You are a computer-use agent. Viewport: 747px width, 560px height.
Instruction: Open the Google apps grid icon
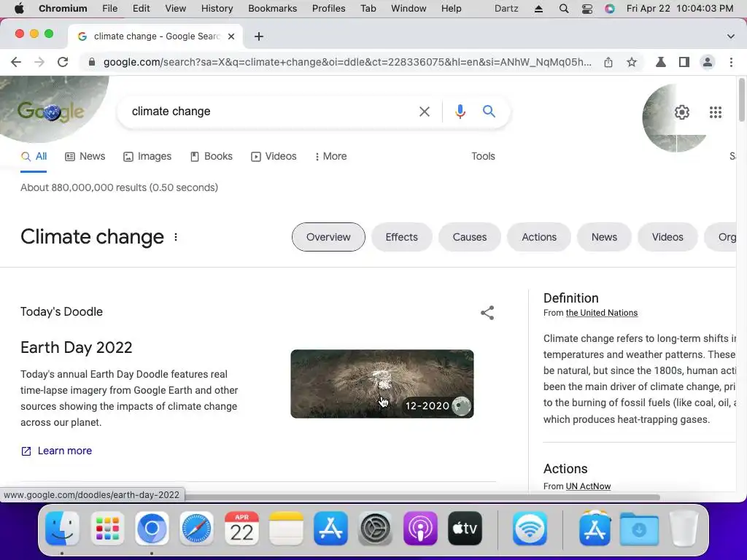point(716,112)
